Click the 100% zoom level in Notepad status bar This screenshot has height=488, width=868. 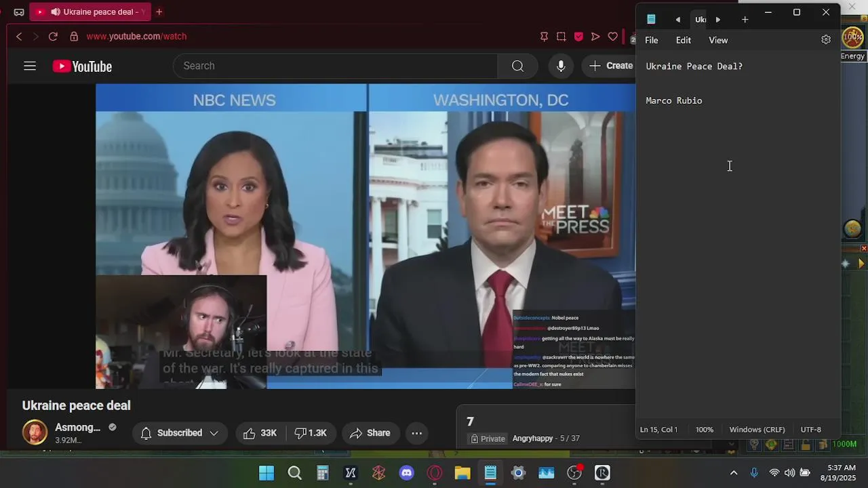coord(704,430)
